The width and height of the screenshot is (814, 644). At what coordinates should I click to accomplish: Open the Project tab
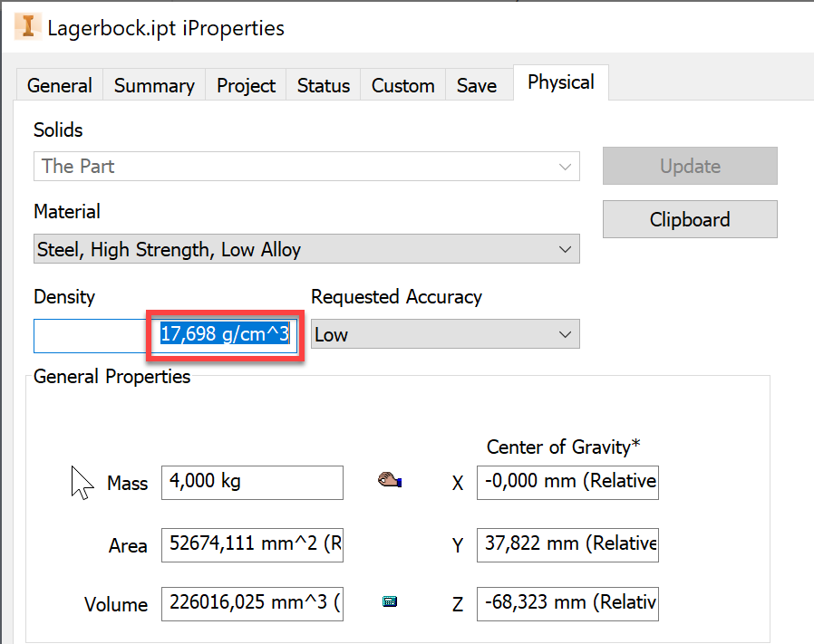[246, 84]
